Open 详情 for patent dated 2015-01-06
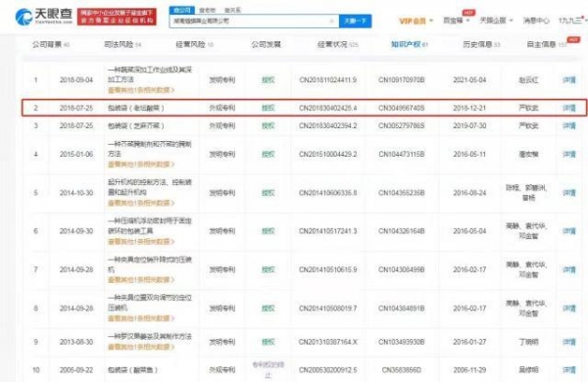Screen dimensions: 588x382 568,154
